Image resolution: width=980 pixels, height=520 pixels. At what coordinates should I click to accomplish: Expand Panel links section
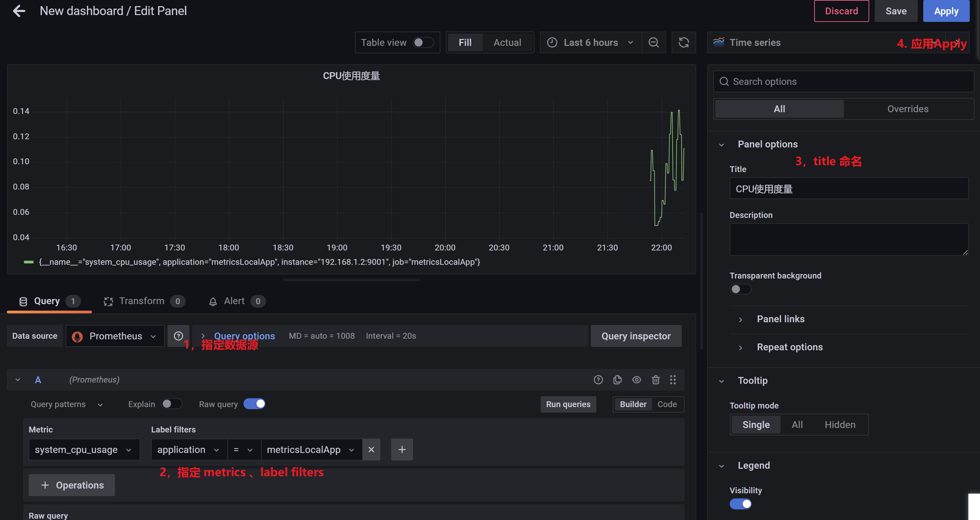[x=740, y=320]
